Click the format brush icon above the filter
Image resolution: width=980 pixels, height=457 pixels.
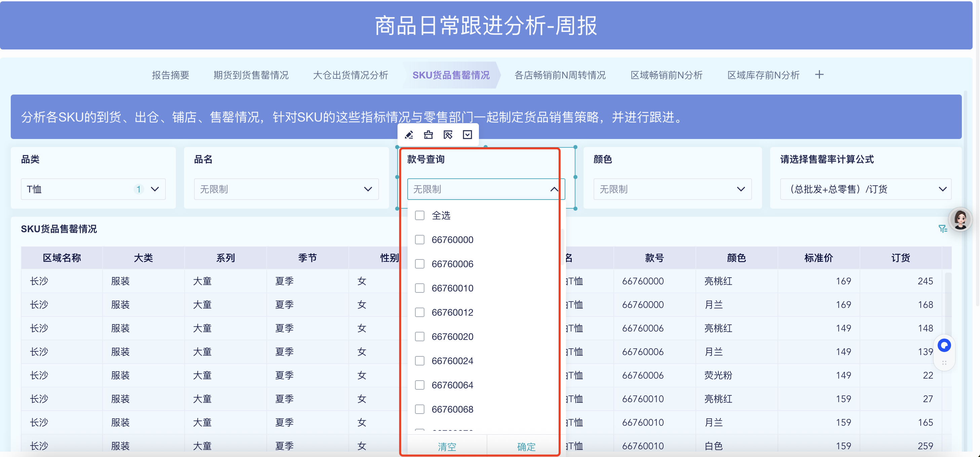tap(428, 134)
